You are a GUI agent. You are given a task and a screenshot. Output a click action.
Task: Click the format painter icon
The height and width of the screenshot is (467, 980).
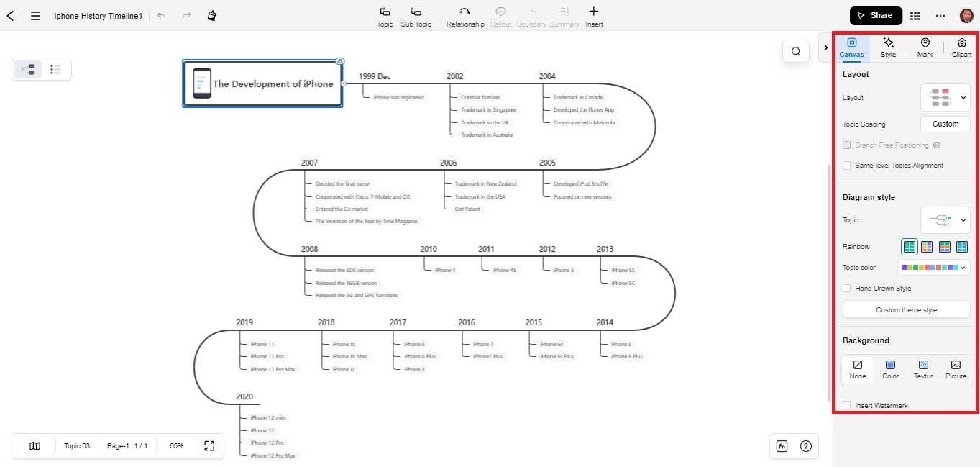[211, 15]
